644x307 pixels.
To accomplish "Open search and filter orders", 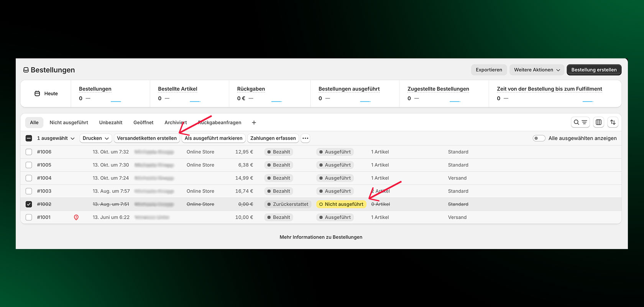I will pos(580,122).
